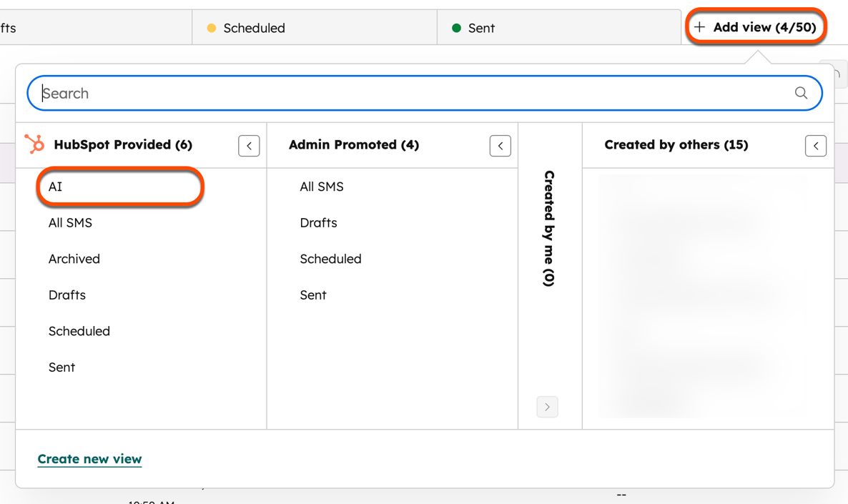
Task: Select the Archived view
Action: (x=74, y=259)
